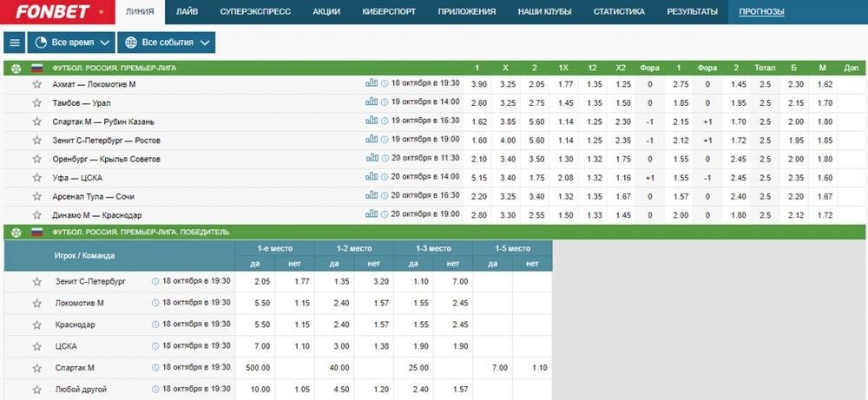The image size is (868, 400).
Task: Star ЦСКА in the winner table
Action: point(37,346)
